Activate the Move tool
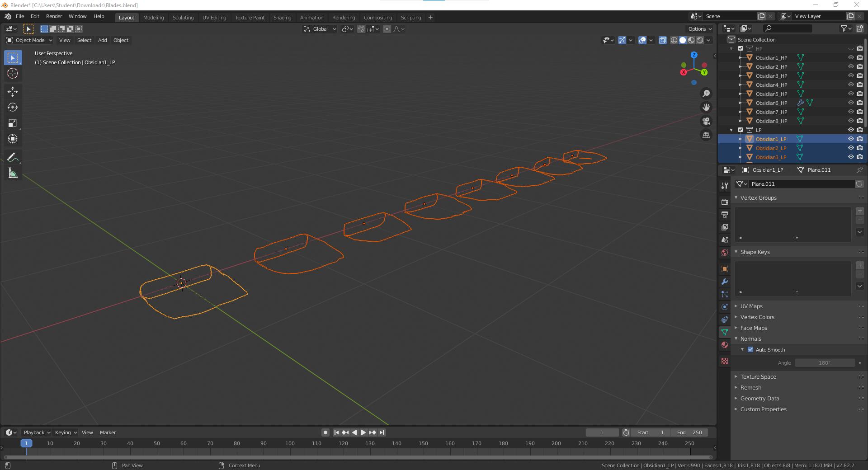 coord(13,92)
